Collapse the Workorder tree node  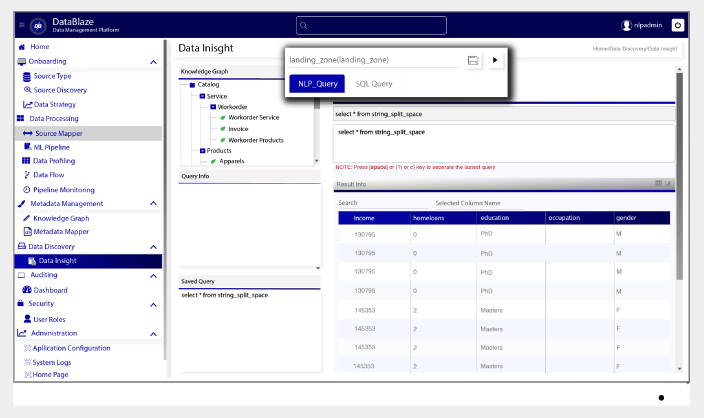point(213,107)
